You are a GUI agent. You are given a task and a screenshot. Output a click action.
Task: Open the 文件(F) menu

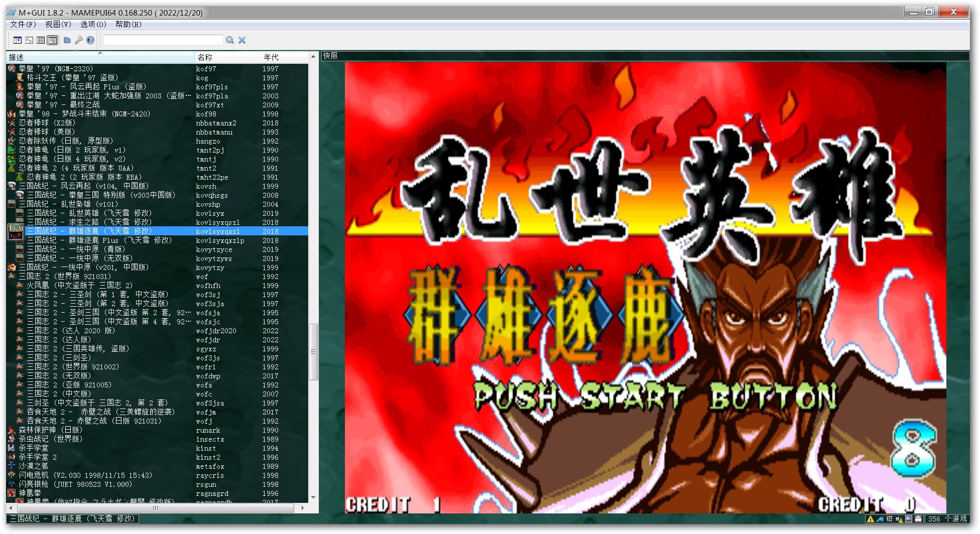23,24
